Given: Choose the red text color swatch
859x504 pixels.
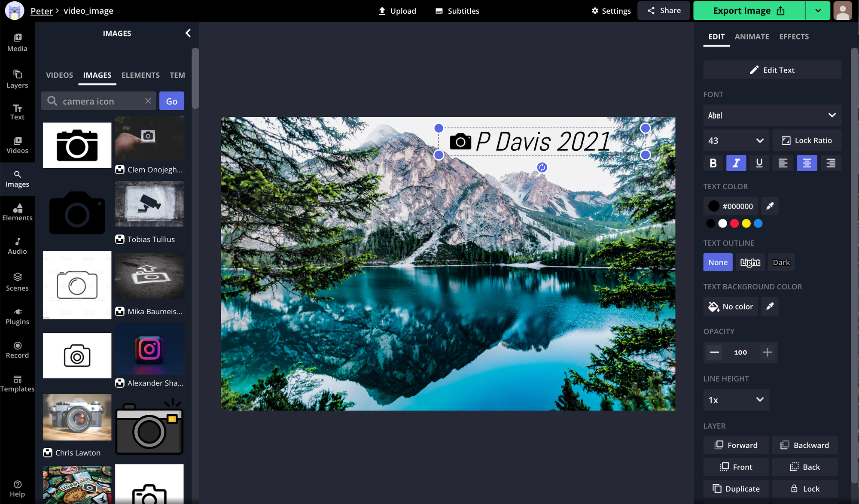Looking at the screenshot, I should pos(734,223).
